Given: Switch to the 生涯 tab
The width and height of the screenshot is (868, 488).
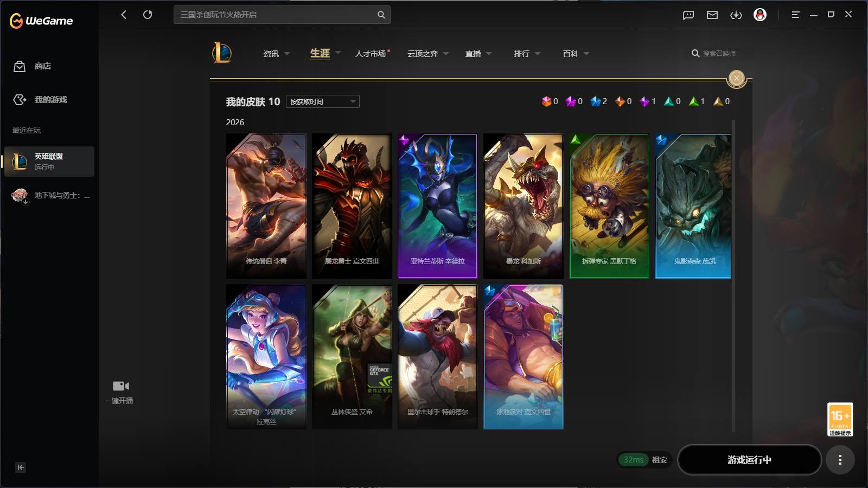Looking at the screenshot, I should [x=320, y=53].
